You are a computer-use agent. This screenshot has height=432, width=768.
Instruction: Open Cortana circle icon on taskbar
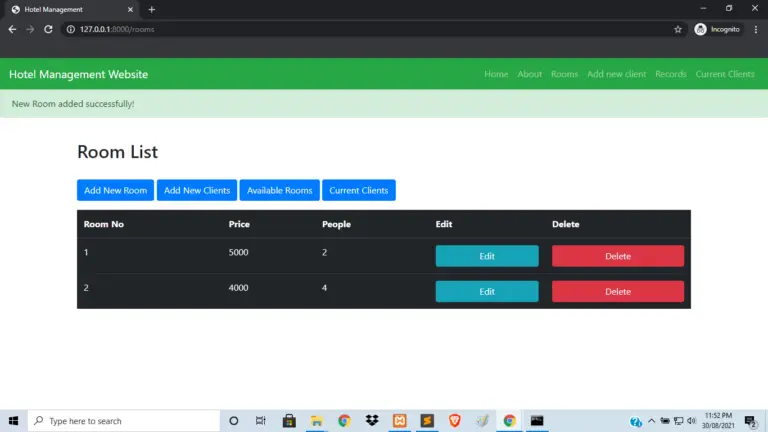point(234,421)
